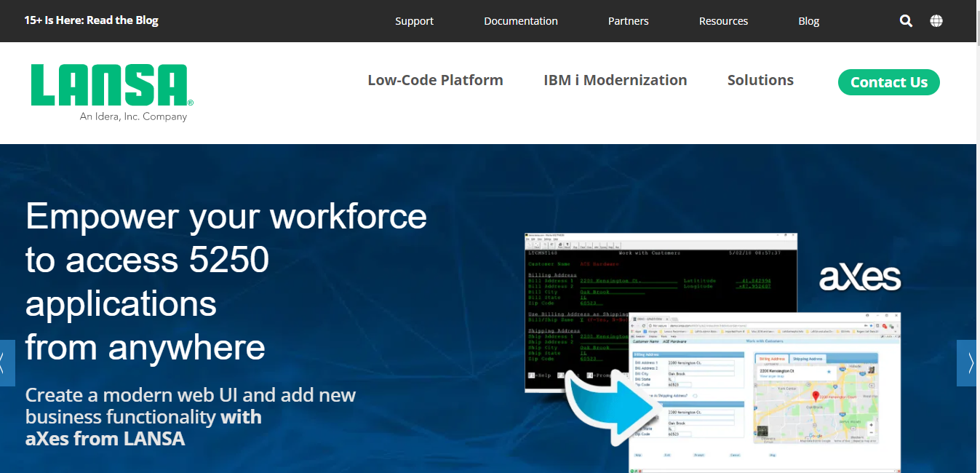Expand the Solutions menu
Screen dimensions: 980x473
(x=760, y=80)
